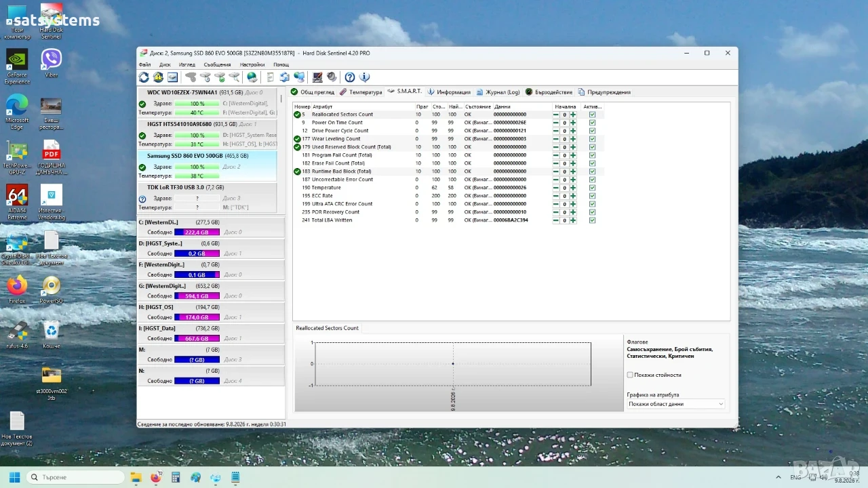
Task: Open PowerISO desktop shortcut
Action: click(52, 290)
